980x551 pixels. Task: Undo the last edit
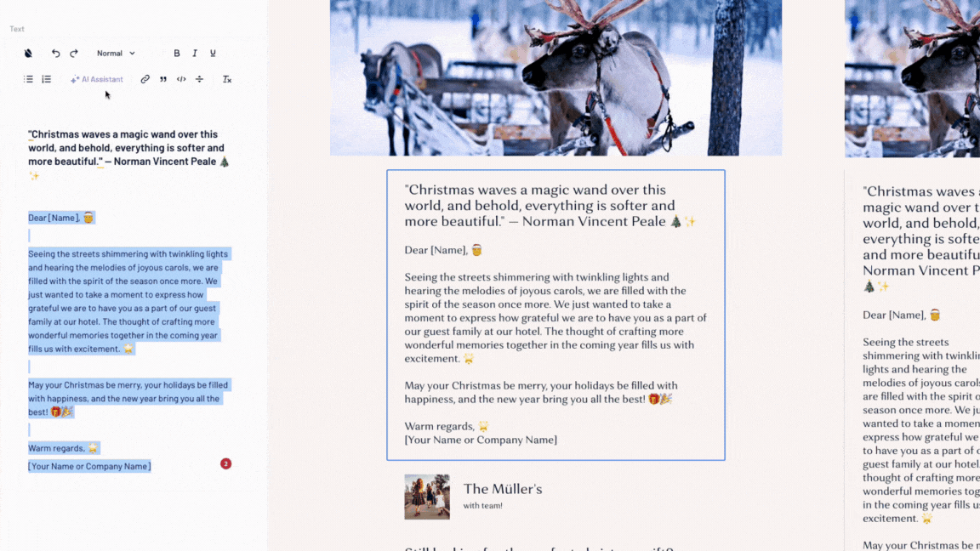click(55, 53)
